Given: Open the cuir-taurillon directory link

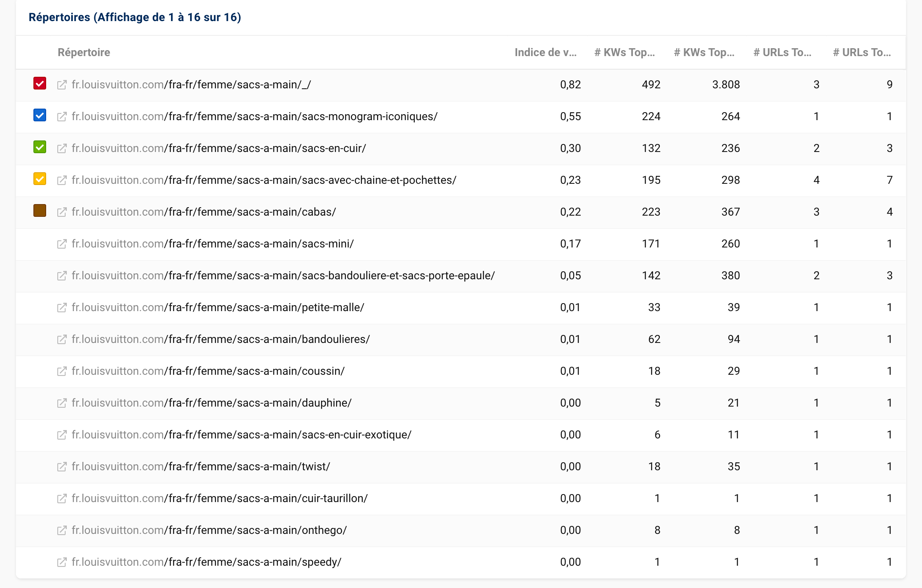Looking at the screenshot, I should point(220,498).
